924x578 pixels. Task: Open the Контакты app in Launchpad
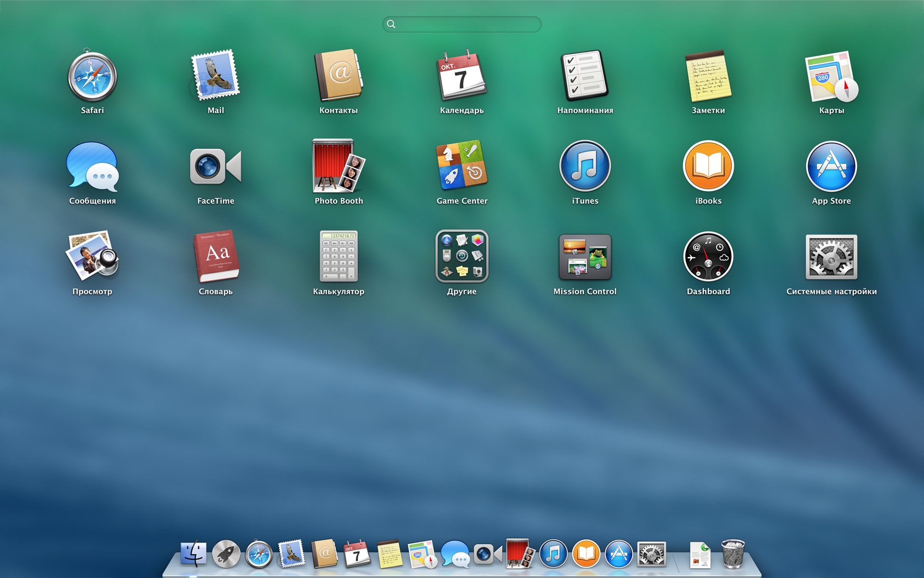click(x=339, y=75)
